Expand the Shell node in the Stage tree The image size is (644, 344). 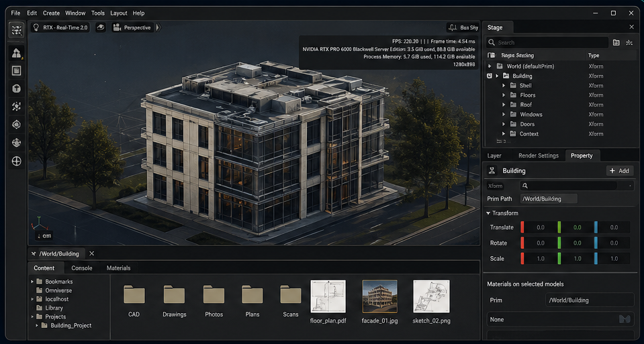point(504,85)
